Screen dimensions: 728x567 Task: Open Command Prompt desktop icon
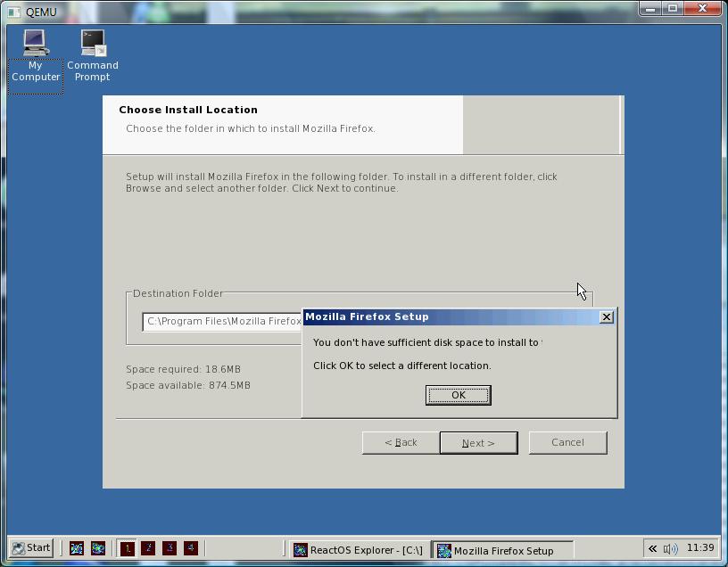pyautogui.click(x=93, y=55)
